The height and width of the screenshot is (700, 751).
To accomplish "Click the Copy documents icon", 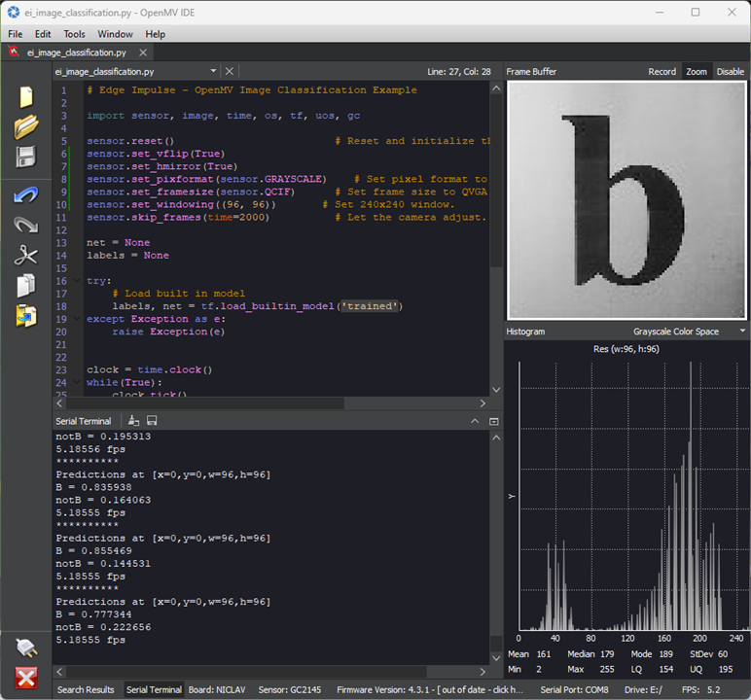I will pos(26,286).
